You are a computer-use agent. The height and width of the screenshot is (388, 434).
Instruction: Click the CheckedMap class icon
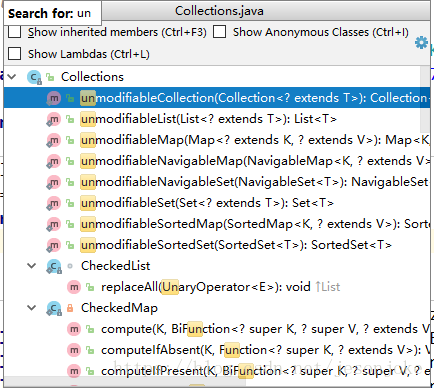[x=54, y=308]
